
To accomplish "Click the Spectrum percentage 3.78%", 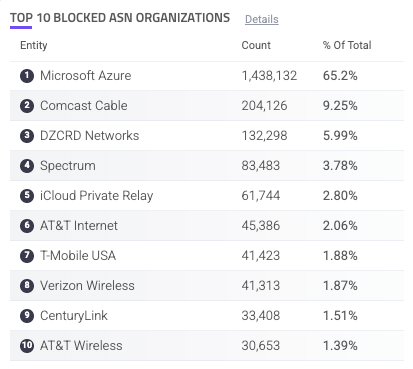I will 340,166.
